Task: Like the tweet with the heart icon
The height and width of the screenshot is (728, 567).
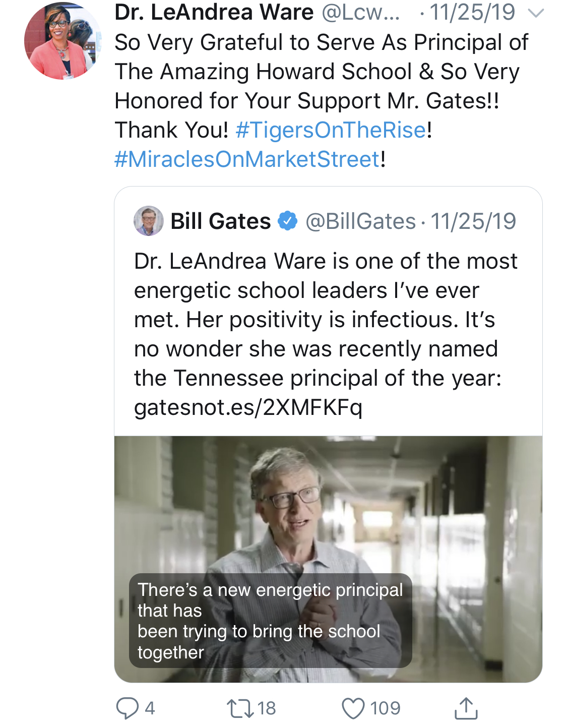Action: [353, 708]
